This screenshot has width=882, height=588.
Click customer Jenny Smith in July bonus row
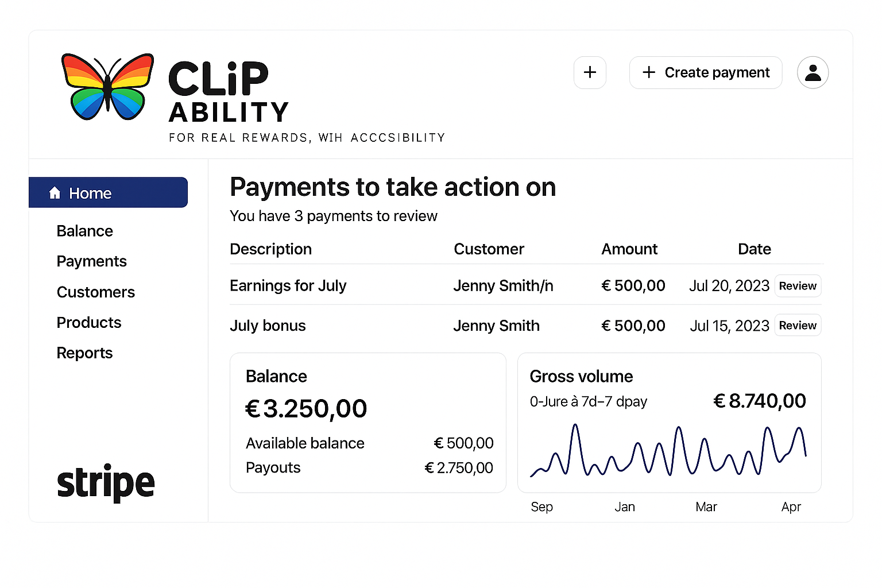(497, 326)
